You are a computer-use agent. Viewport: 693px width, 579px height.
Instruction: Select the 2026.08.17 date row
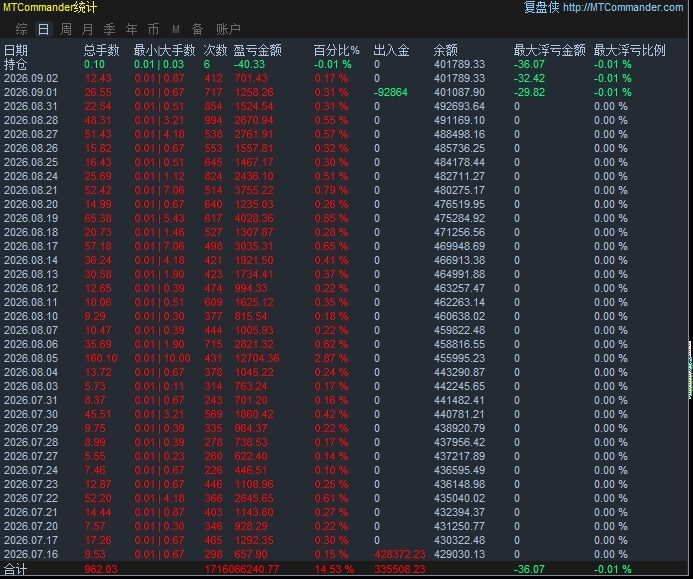31,246
